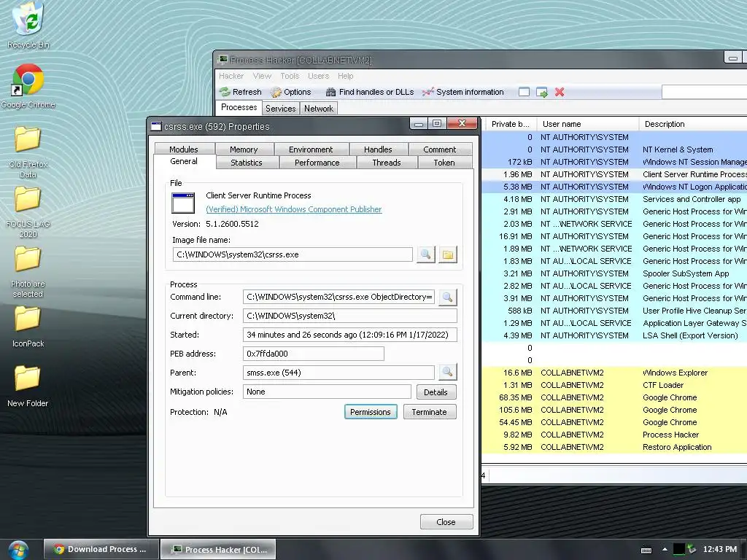Click the Permissions button

pyautogui.click(x=370, y=412)
